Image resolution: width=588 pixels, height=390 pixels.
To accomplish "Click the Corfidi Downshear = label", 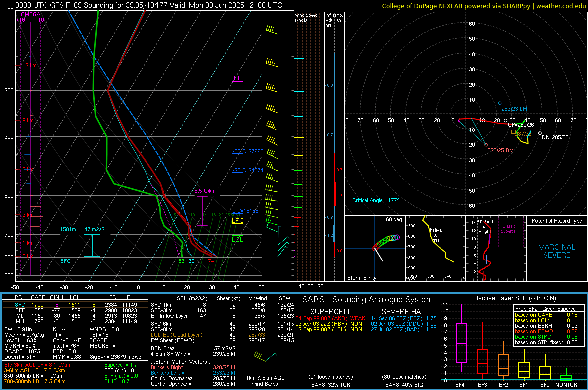I will click(x=175, y=378).
